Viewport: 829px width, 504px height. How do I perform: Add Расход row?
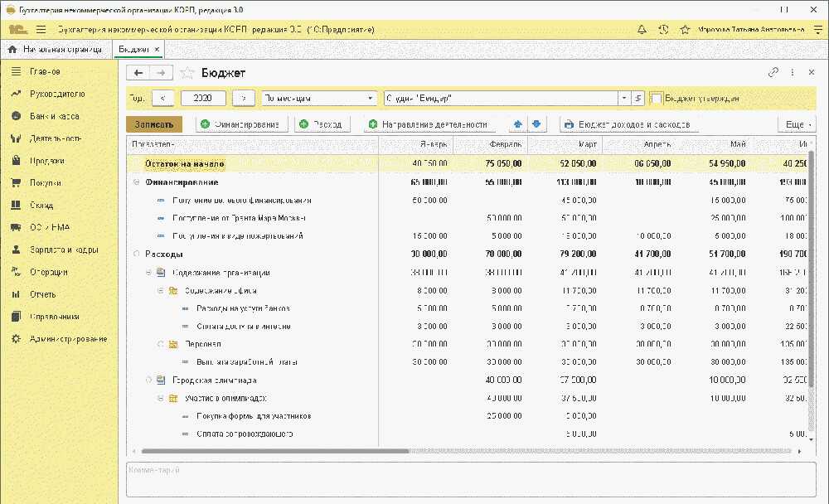[322, 124]
